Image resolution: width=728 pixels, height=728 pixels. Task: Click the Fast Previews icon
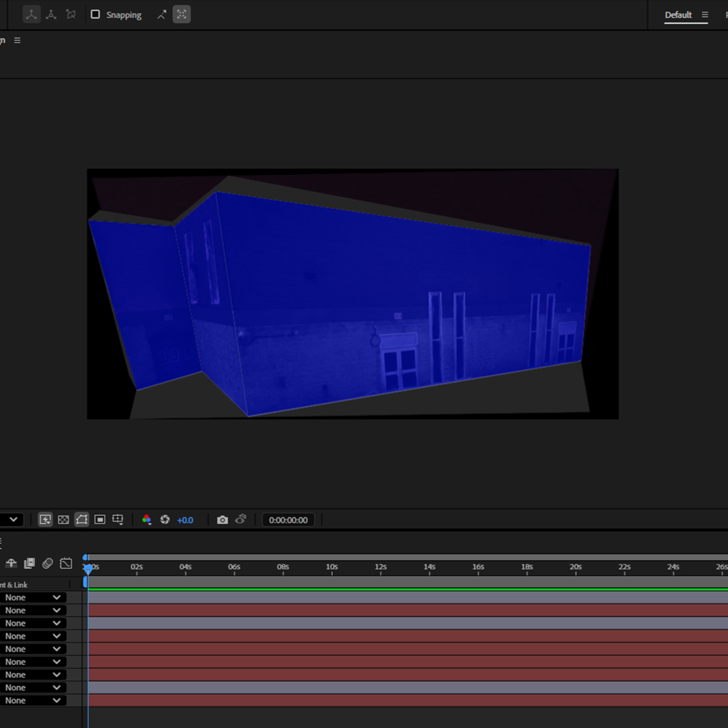coord(44,519)
